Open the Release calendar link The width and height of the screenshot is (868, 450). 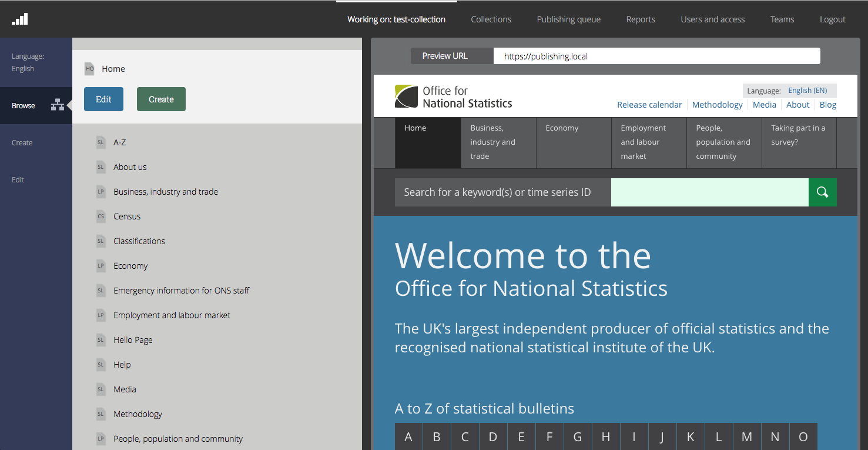[x=649, y=105]
